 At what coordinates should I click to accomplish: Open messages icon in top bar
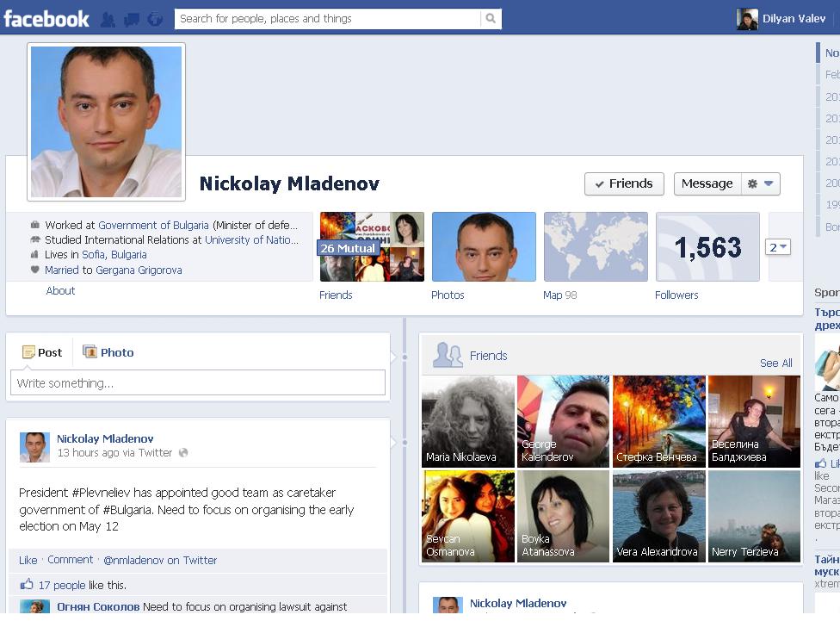pyautogui.click(x=131, y=20)
